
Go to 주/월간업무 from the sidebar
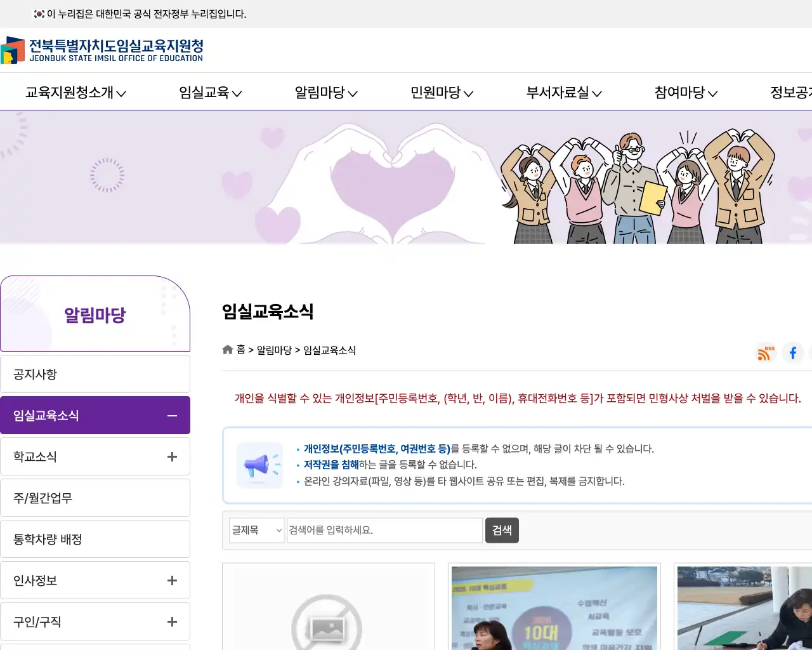95,498
